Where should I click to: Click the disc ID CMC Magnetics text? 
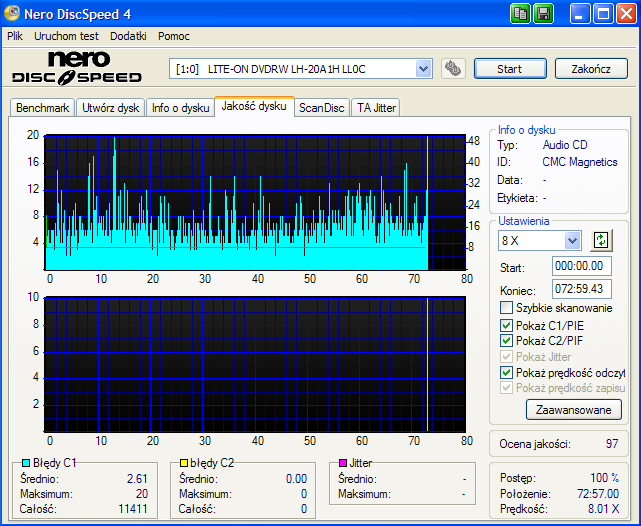(x=580, y=162)
